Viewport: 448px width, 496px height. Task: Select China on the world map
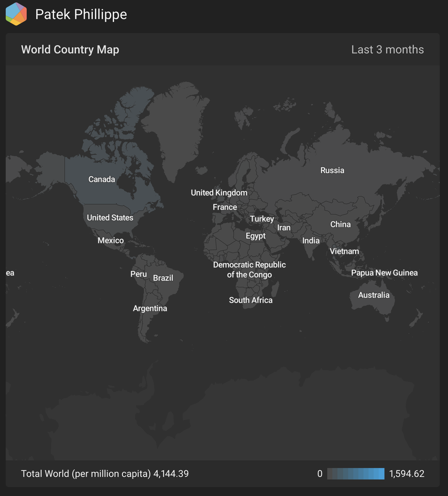coord(340,224)
